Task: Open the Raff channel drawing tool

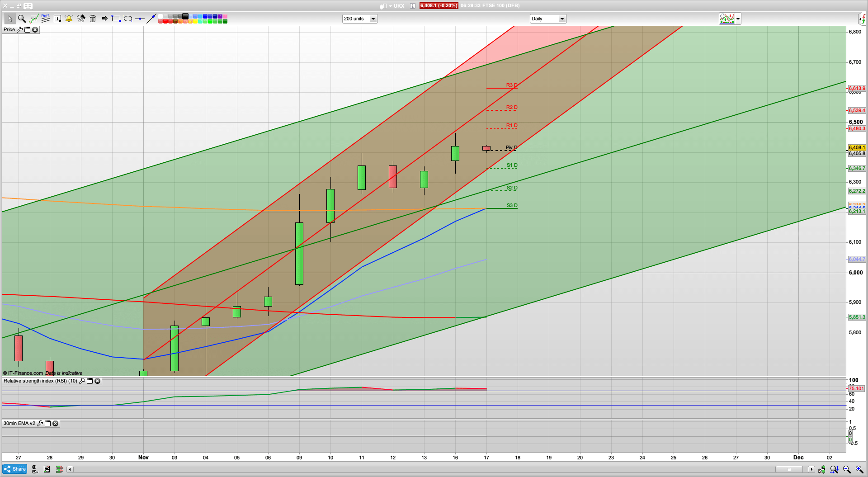Action: pos(45,18)
